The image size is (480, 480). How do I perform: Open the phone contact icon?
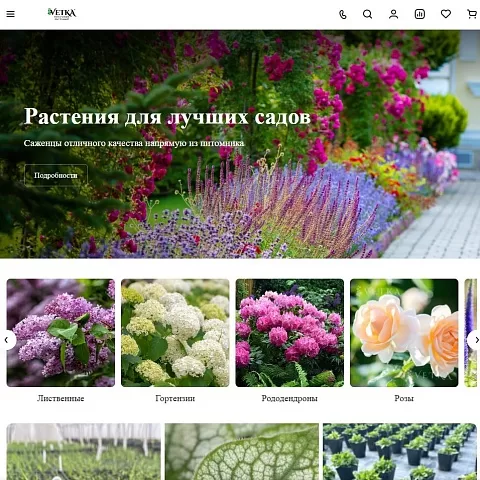343,14
